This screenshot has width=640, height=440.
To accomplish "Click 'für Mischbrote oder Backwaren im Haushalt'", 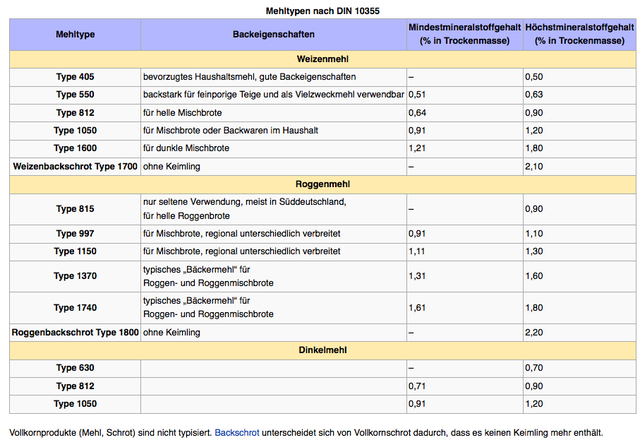I will [231, 131].
